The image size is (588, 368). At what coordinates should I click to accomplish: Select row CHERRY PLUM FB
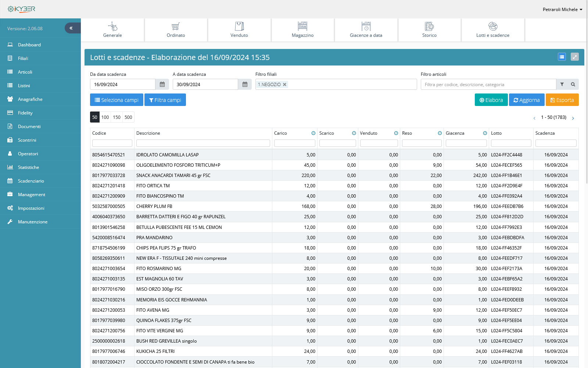[334, 206]
